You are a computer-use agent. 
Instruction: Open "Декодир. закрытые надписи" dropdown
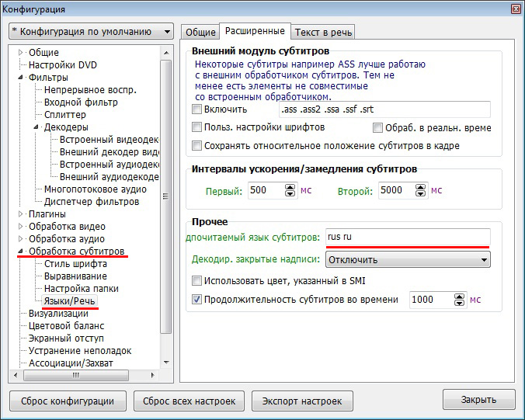coord(408,259)
